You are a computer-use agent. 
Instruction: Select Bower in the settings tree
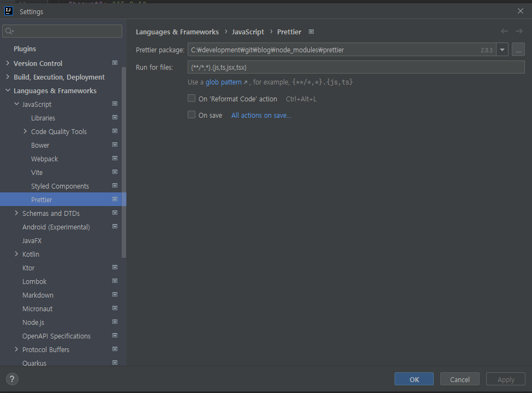pos(40,146)
